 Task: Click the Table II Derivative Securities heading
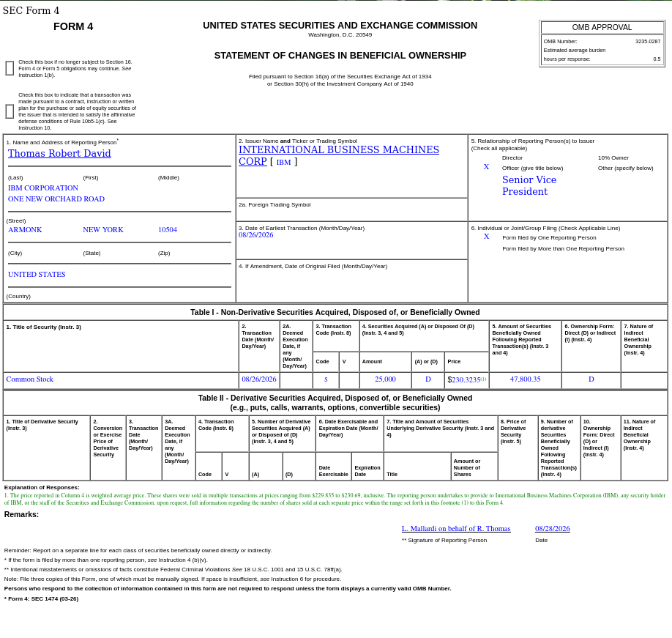tap(335, 403)
